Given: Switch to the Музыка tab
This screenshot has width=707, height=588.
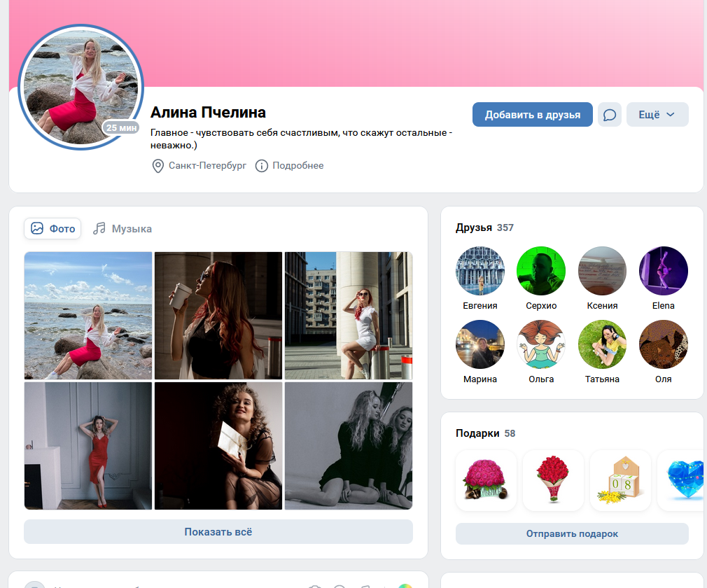Looking at the screenshot, I should click(x=122, y=229).
